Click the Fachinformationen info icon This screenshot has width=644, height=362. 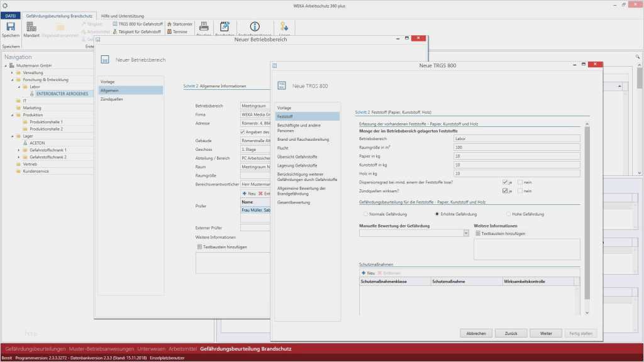point(255,27)
